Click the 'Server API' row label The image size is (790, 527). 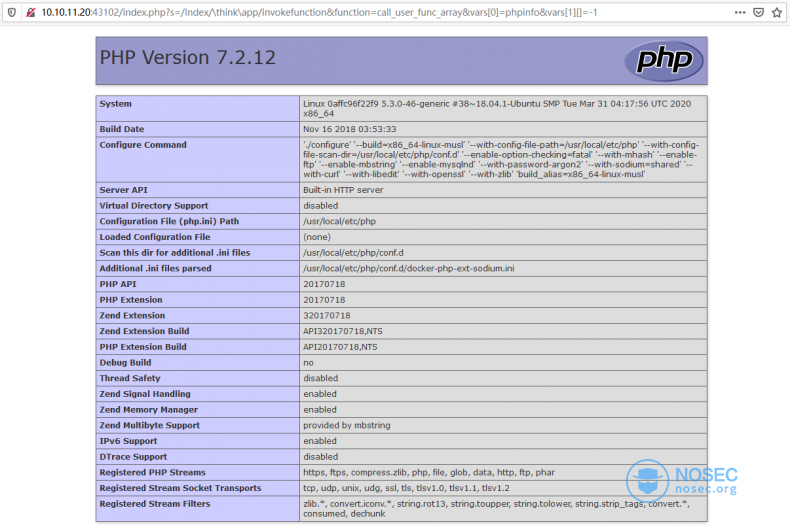(x=123, y=190)
